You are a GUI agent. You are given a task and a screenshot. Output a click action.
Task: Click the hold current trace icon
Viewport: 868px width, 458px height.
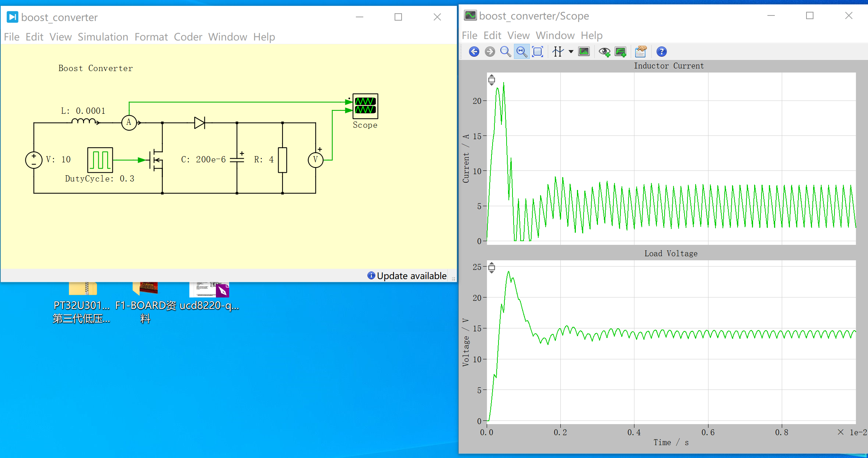tap(620, 52)
